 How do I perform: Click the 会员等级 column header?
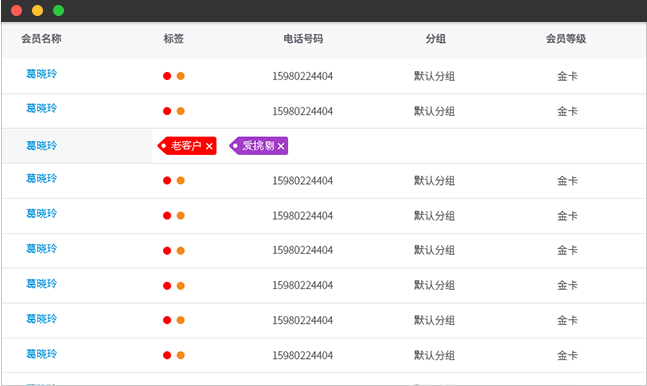(x=566, y=39)
